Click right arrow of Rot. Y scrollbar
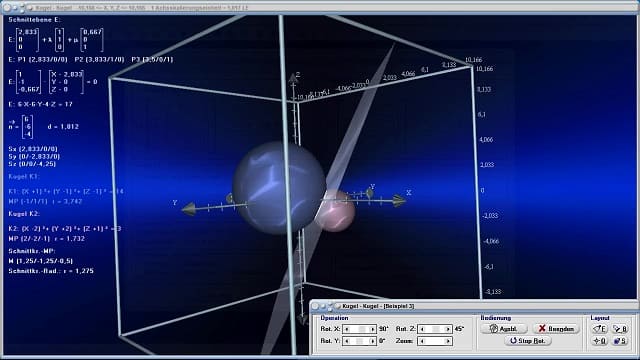640x360 pixels. point(372,341)
